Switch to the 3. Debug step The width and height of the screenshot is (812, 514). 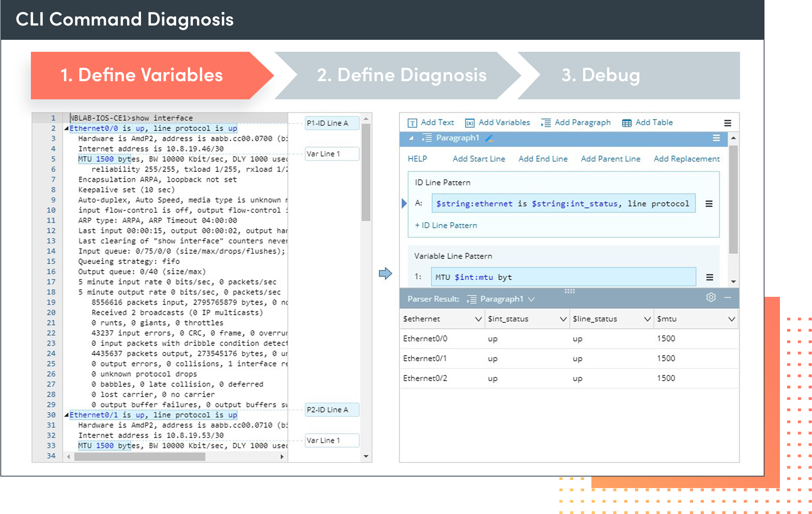tap(600, 75)
